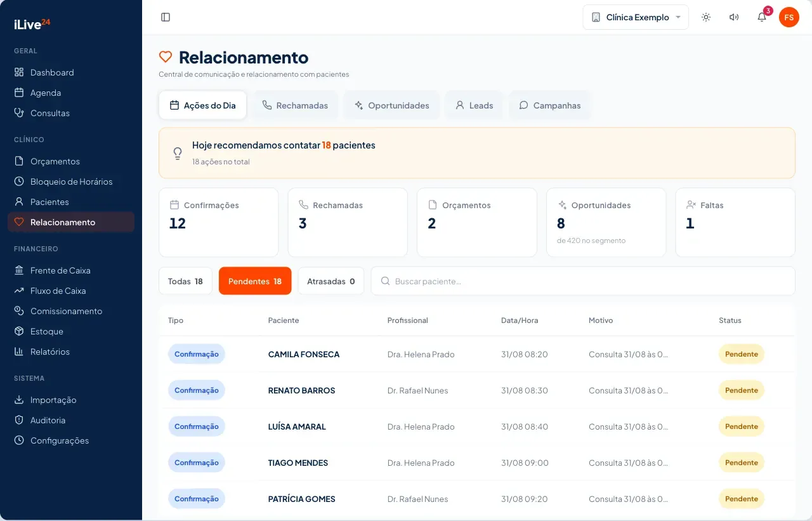Switch theme with the sun icon
Image resolution: width=812 pixels, height=521 pixels.
tap(706, 17)
